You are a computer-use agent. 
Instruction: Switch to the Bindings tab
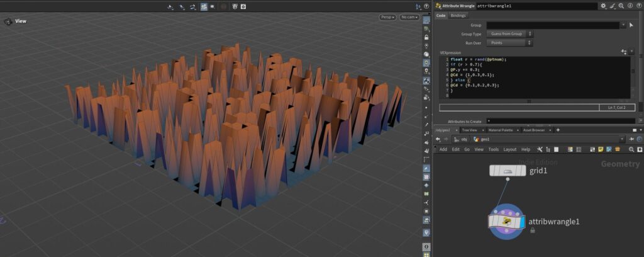coord(458,15)
